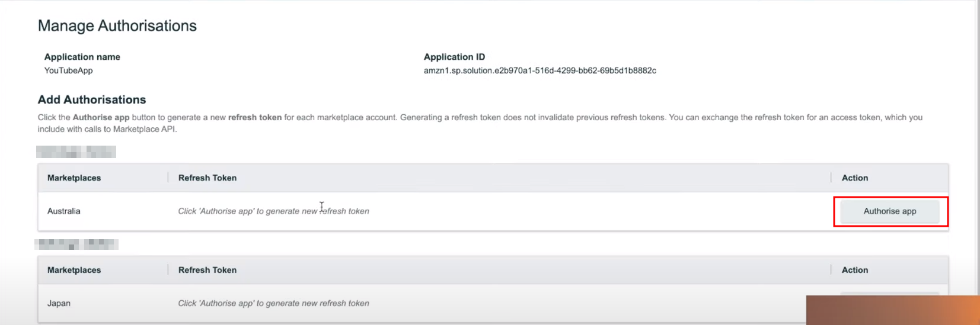The image size is (980, 325).
Task: Select the YouTubeApp application name value
Action: [x=68, y=70]
